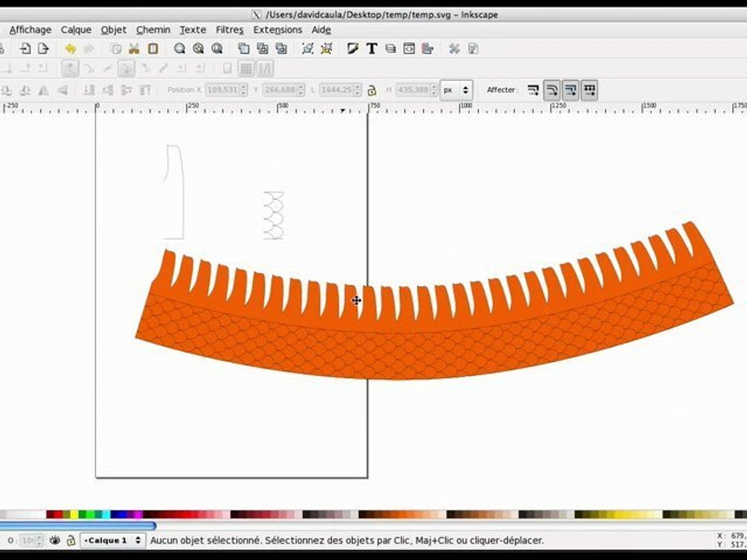Pick the magenta swatch in the palette
The height and width of the screenshot is (560, 747).
point(138,514)
